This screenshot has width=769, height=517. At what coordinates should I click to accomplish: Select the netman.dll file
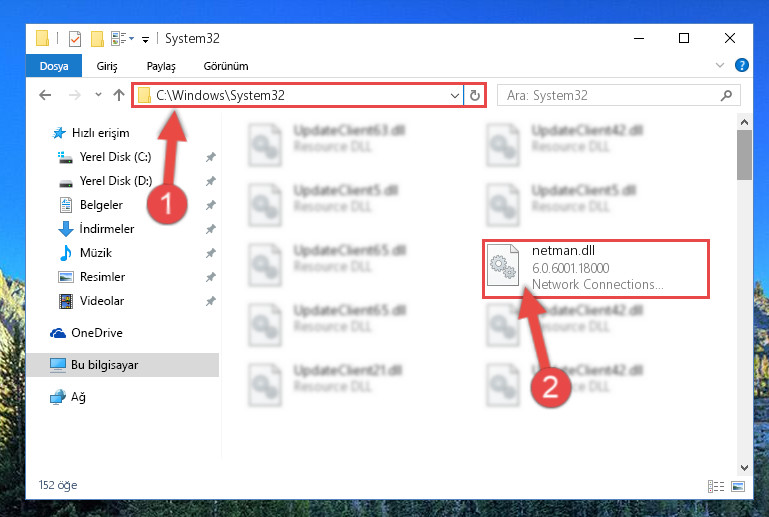pyautogui.click(x=596, y=269)
